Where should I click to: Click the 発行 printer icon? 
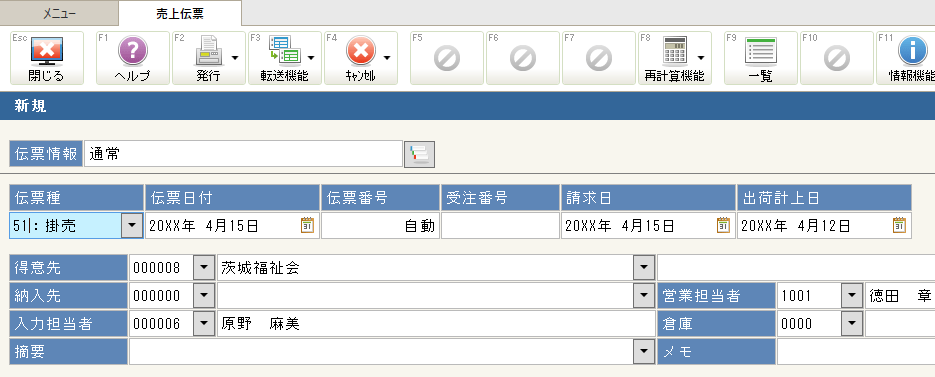pos(209,51)
